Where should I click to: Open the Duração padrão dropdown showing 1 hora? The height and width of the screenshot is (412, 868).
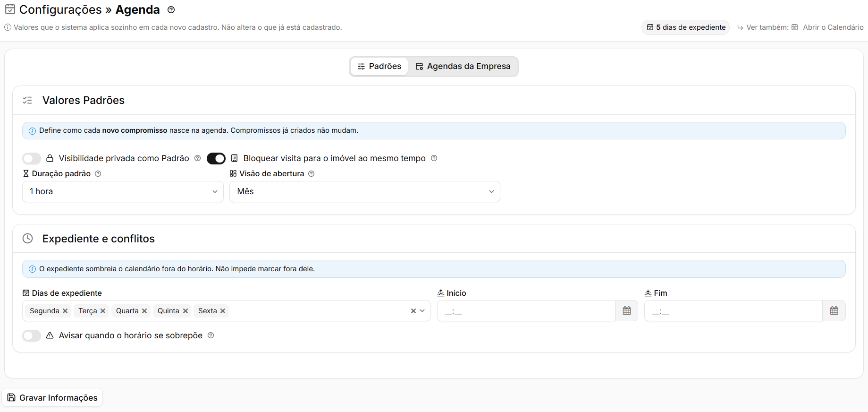click(123, 191)
